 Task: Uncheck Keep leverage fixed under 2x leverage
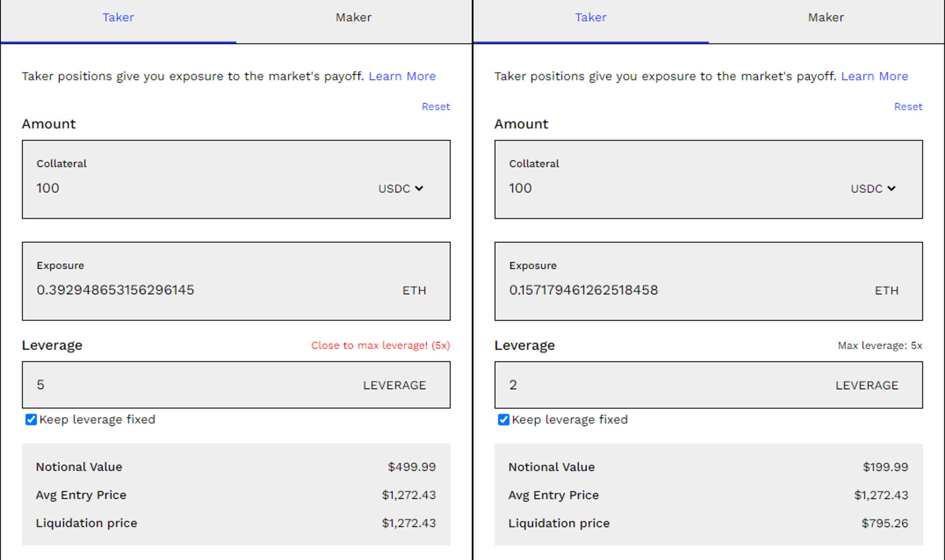(504, 420)
